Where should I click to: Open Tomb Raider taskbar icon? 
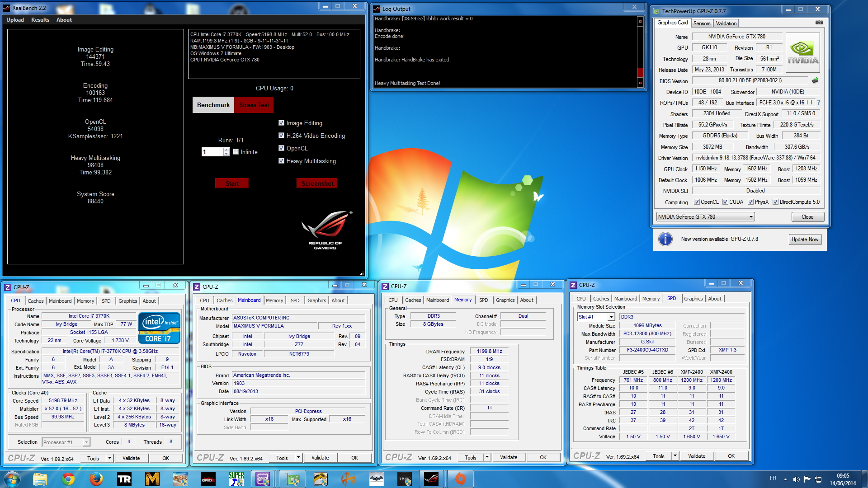(124, 479)
